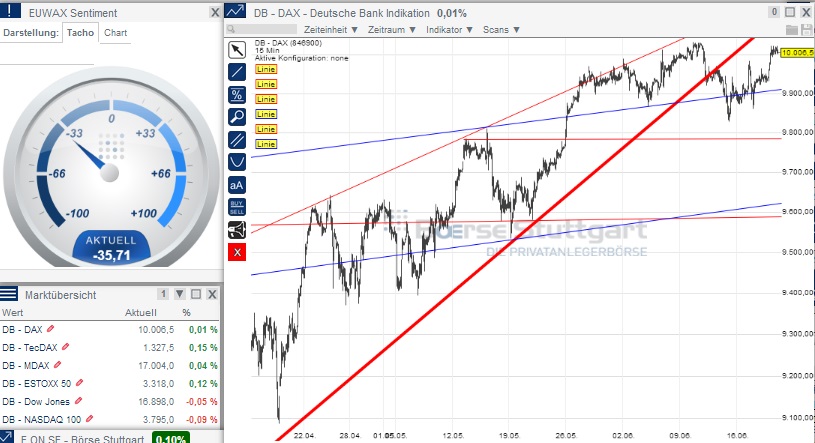
Task: Click the Marktübersicht group number 1 button
Action: pyautogui.click(x=163, y=294)
